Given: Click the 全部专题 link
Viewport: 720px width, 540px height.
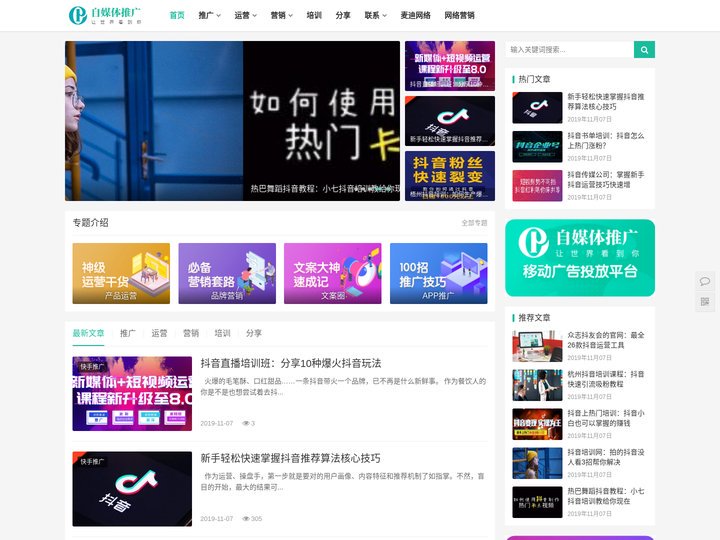Looking at the screenshot, I should tap(474, 223).
